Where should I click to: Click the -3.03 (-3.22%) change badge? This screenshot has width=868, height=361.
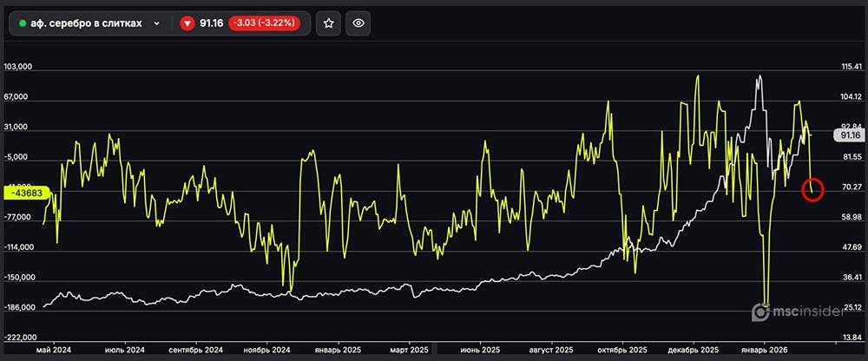[264, 23]
